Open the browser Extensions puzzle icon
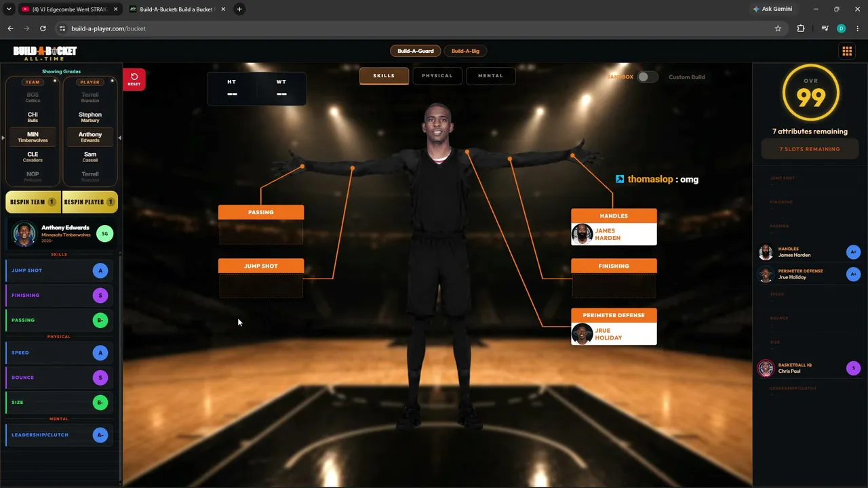Viewport: 868px width, 488px height. tap(801, 28)
